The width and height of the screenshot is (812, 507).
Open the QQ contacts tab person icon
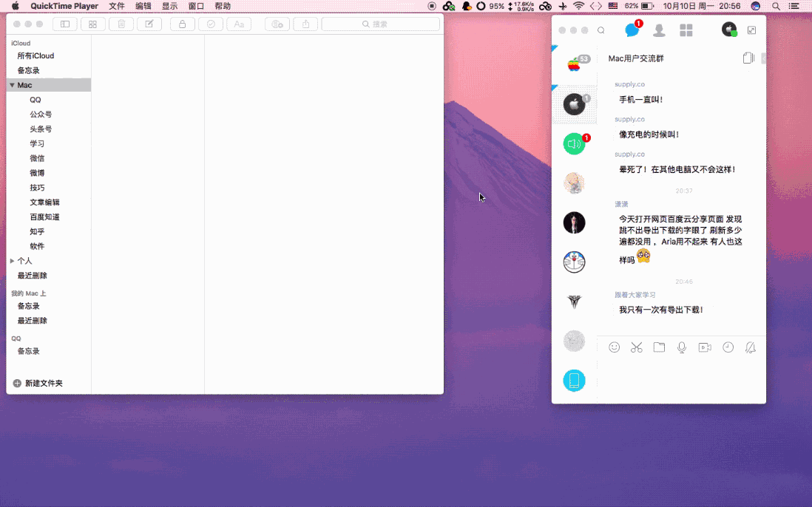(659, 30)
